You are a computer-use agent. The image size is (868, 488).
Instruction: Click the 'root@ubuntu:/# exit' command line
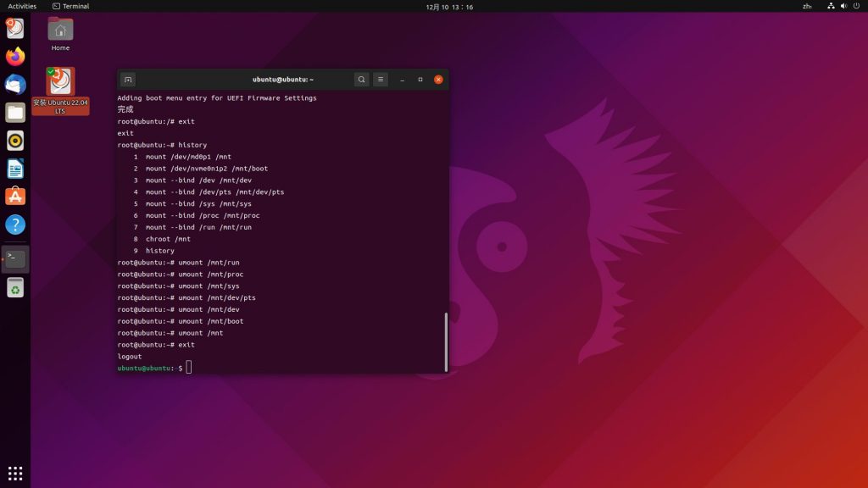click(156, 121)
